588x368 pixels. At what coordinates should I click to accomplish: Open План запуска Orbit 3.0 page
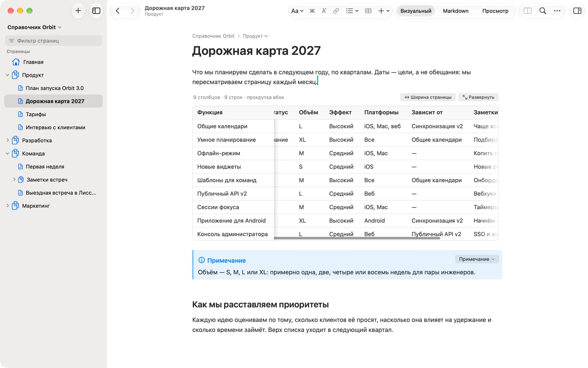[53, 88]
